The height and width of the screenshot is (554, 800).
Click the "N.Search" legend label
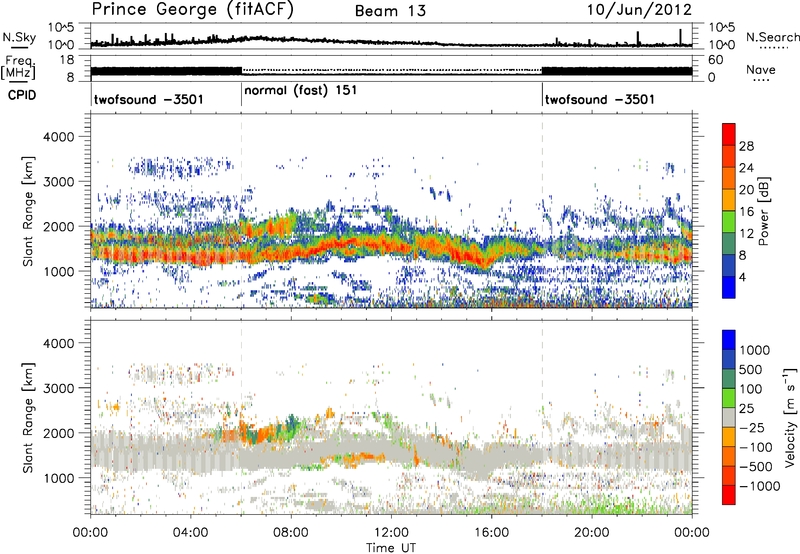(772, 37)
